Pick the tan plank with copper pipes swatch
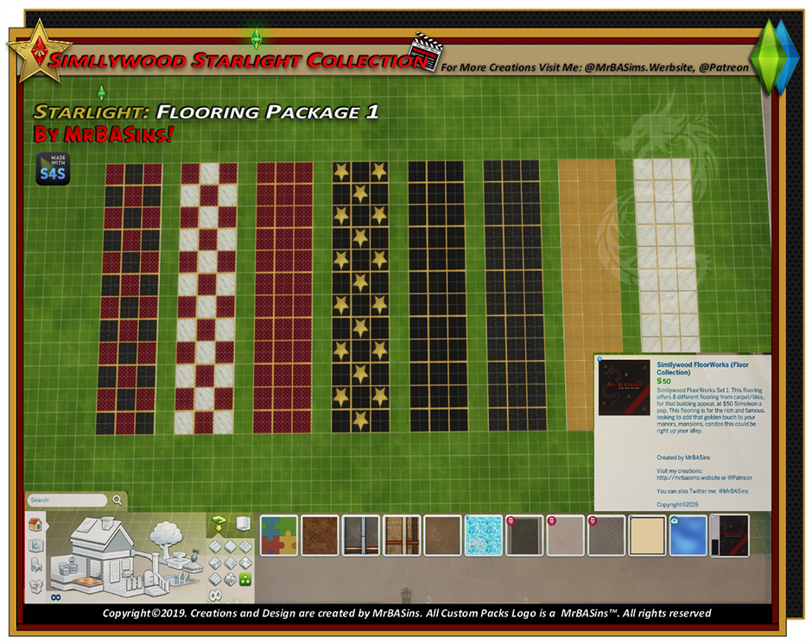The image size is (812, 644). (402, 535)
